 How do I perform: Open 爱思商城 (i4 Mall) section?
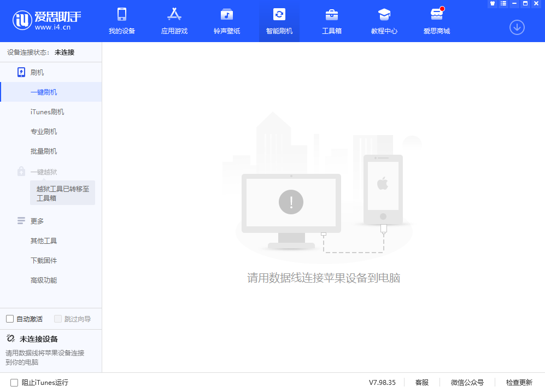[x=436, y=21]
